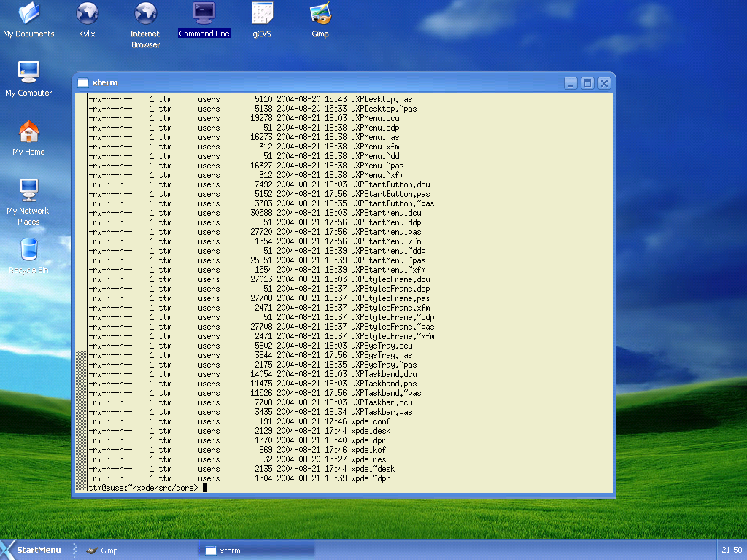Maximize the xterm window
Image resolution: width=747 pixels, height=560 pixels.
pos(587,83)
